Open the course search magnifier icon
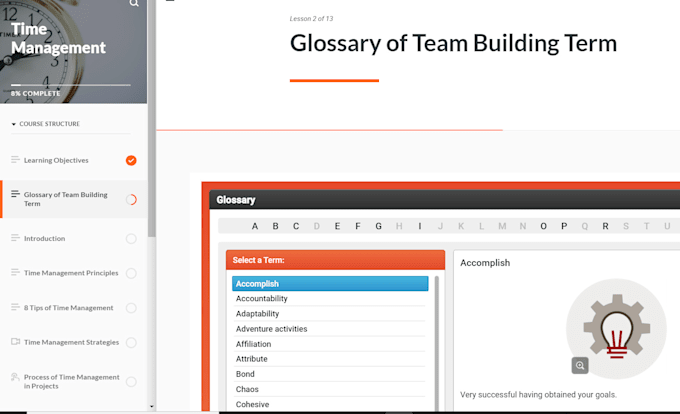This screenshot has height=414, width=680. pyautogui.click(x=134, y=3)
